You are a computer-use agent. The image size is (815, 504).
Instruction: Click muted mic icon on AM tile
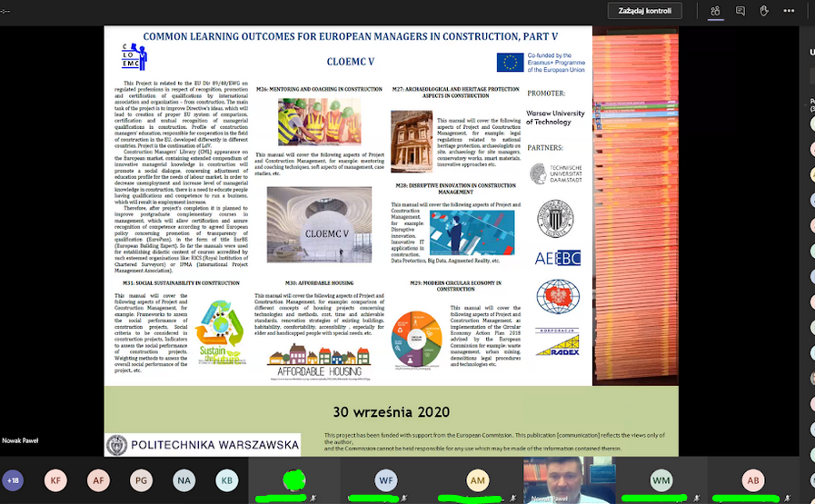tap(512, 499)
